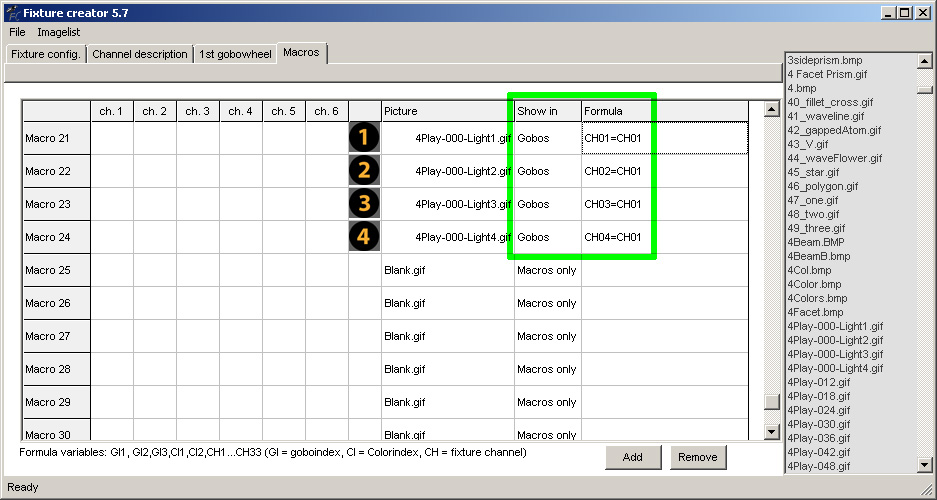Click the Remove button
The width and height of the screenshot is (937, 500).
pyautogui.click(x=697, y=457)
